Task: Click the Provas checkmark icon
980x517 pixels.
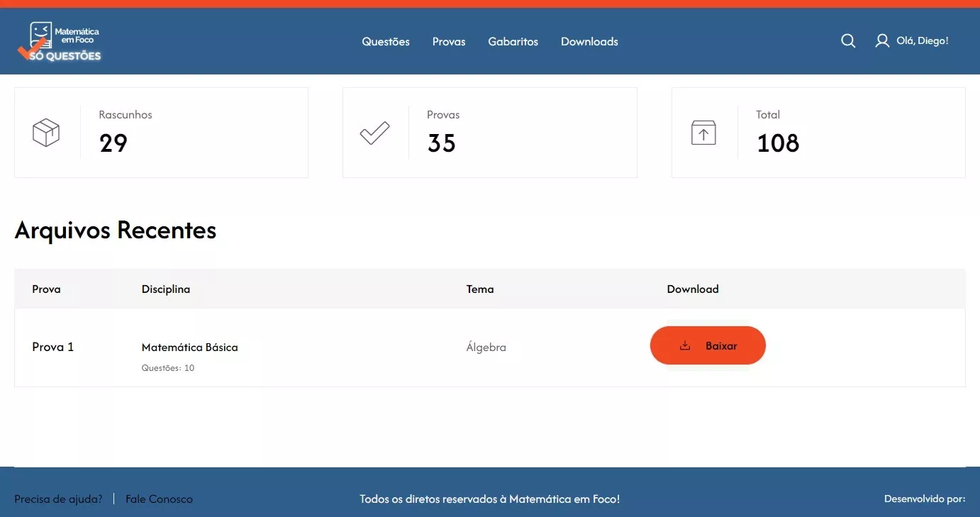Action: (x=374, y=133)
